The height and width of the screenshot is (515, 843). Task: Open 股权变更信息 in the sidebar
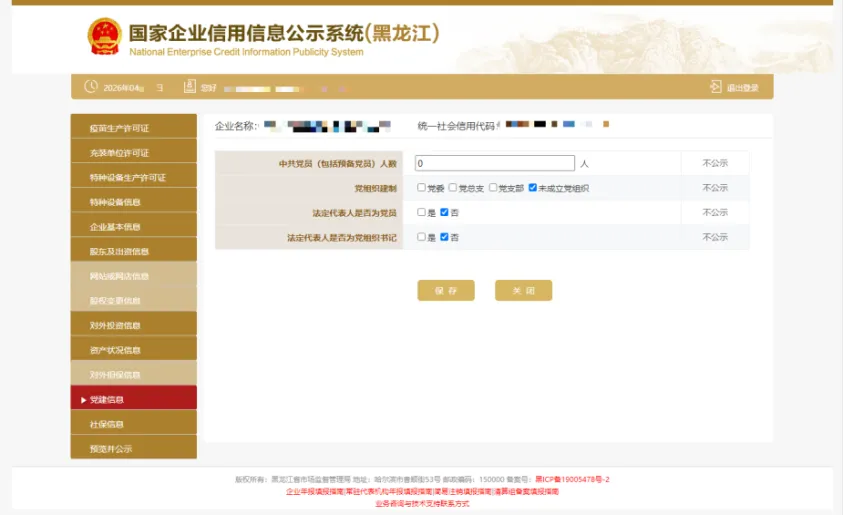pyautogui.click(x=133, y=301)
